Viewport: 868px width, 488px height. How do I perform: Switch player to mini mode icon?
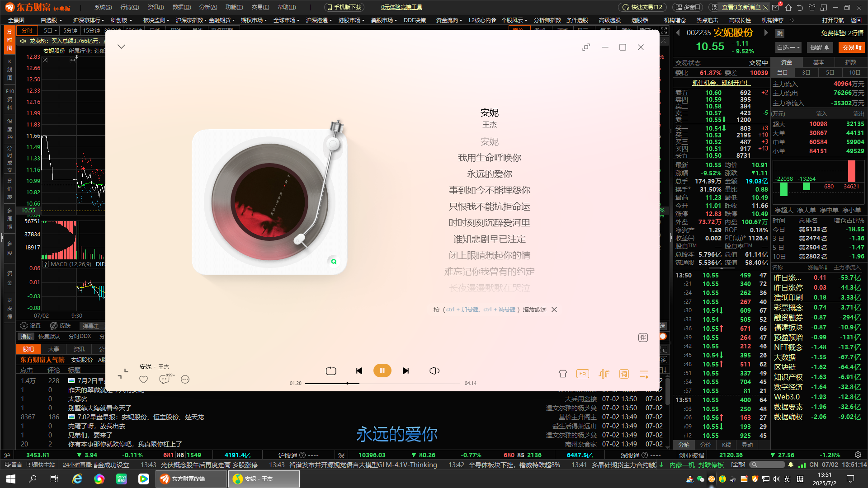[586, 47]
